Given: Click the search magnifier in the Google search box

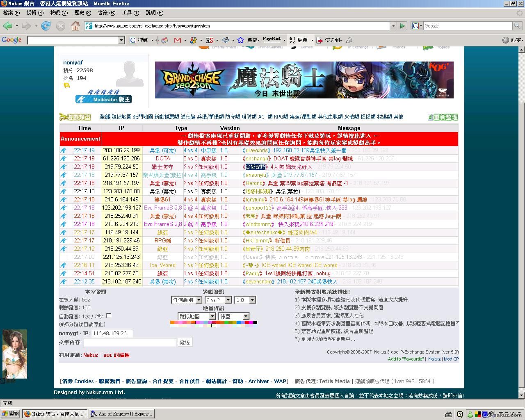Looking at the screenshot, I should click(518, 26).
